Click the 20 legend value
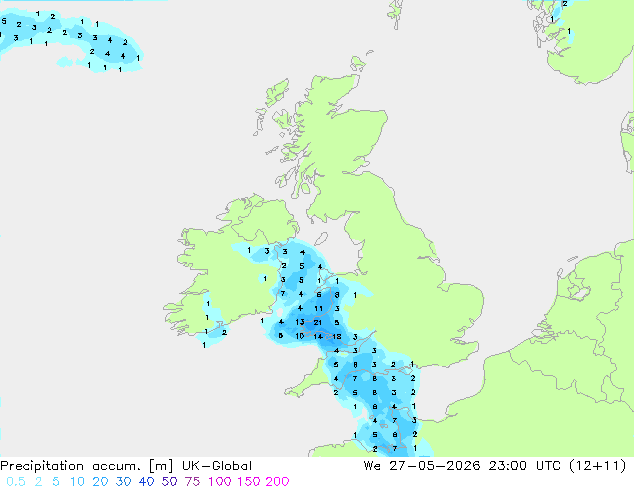Image resolution: width=634 pixels, height=490 pixels. (x=100, y=482)
